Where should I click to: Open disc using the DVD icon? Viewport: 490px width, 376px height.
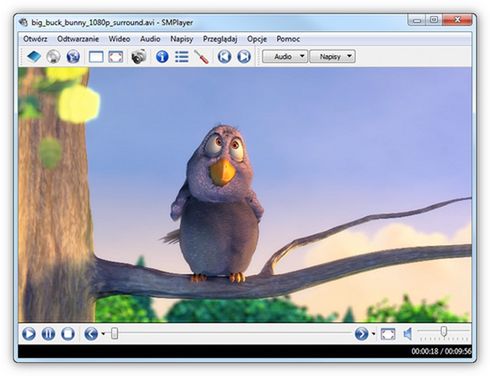[x=53, y=56]
